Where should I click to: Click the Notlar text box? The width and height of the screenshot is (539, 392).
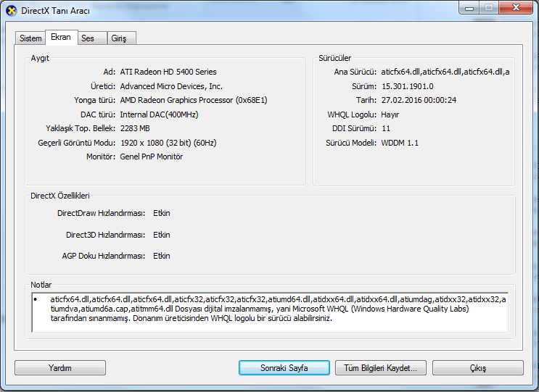(270, 312)
